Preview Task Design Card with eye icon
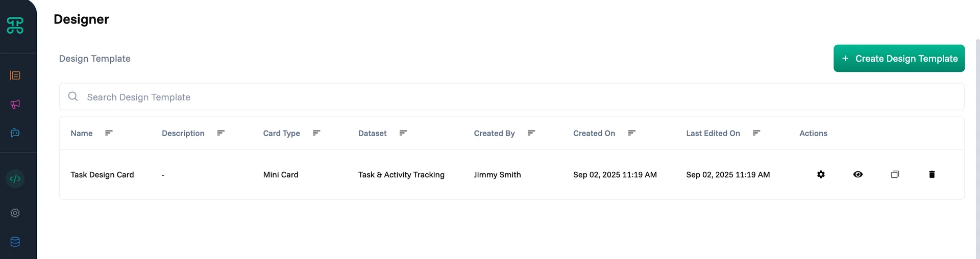 pyautogui.click(x=858, y=174)
